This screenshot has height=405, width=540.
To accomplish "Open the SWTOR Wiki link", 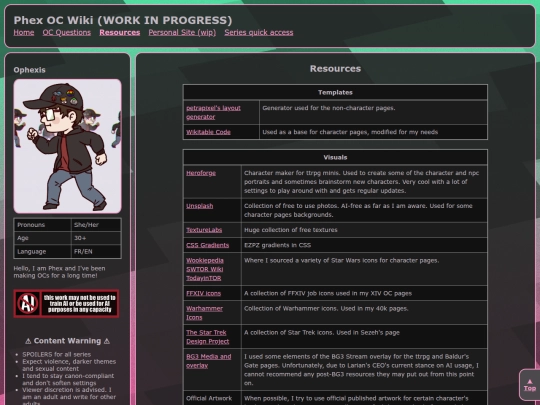I will (x=205, y=269).
